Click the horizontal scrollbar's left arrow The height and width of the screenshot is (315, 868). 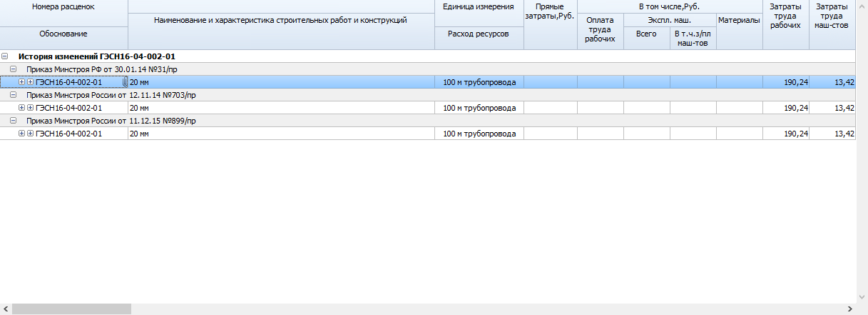pos(6,309)
